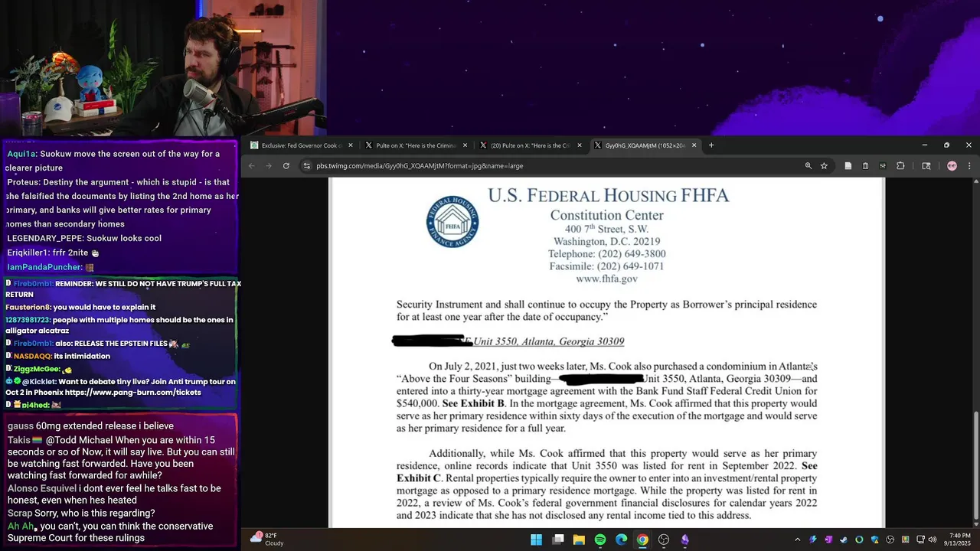This screenshot has width=980, height=551.
Task: Click chat username 'IamPandaPuncher'
Action: (x=44, y=267)
